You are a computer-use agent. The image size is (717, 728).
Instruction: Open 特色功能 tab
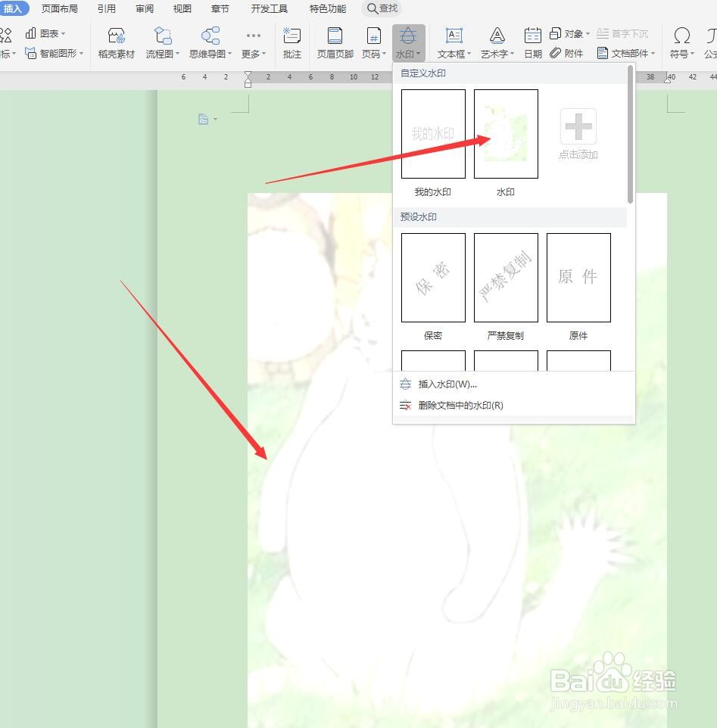coord(328,8)
